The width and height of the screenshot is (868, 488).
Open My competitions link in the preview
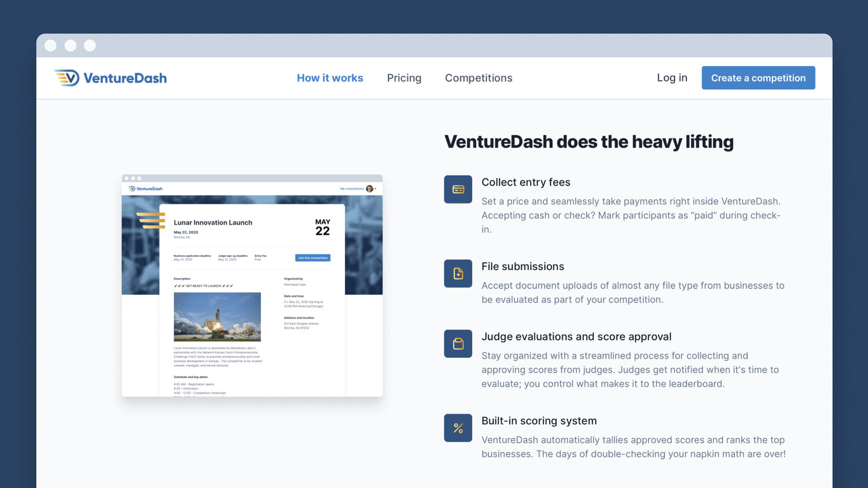pos(352,188)
